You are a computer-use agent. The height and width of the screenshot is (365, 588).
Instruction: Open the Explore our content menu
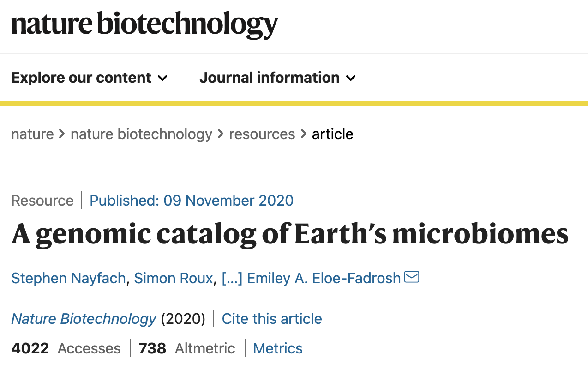coord(90,78)
